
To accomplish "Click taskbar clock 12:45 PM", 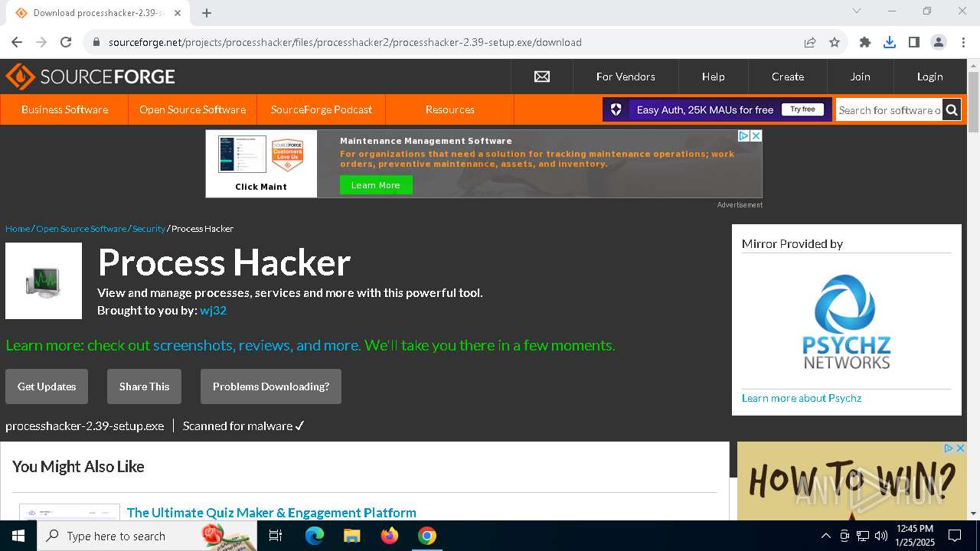I will pyautogui.click(x=915, y=529).
